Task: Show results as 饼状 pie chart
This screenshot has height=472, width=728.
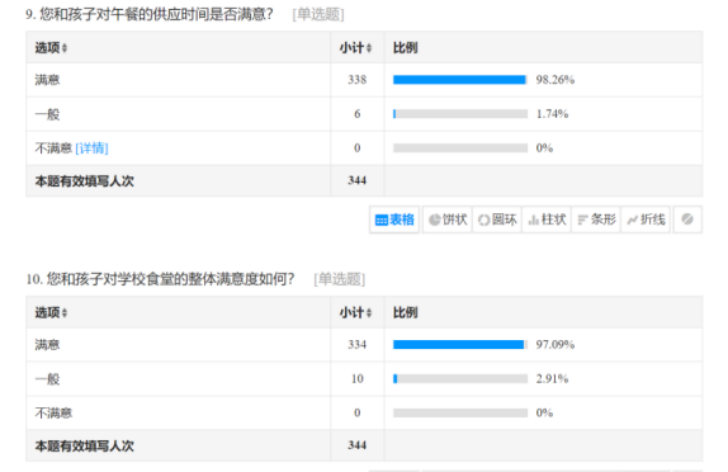Action: coord(448,220)
